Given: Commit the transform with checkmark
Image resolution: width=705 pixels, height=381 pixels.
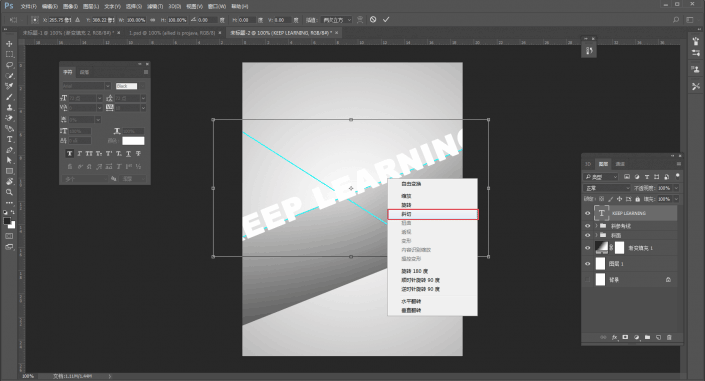Looking at the screenshot, I should (x=386, y=20).
